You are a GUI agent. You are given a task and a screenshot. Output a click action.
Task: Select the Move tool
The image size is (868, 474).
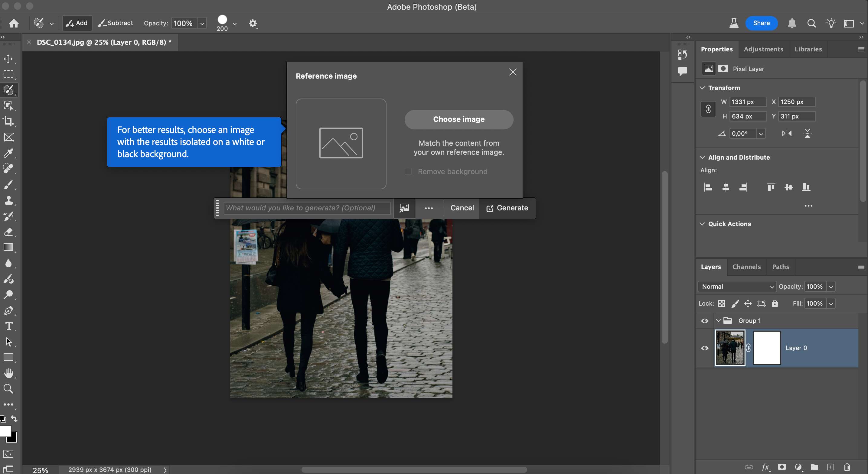8,59
